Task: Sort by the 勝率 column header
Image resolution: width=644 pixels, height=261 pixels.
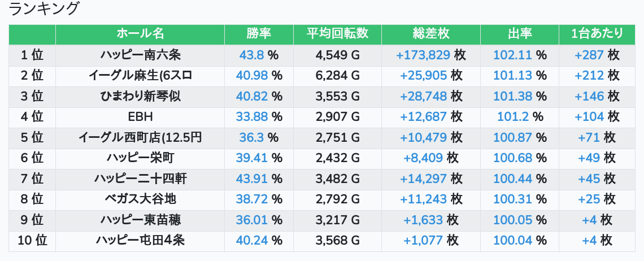Action: pos(259,34)
